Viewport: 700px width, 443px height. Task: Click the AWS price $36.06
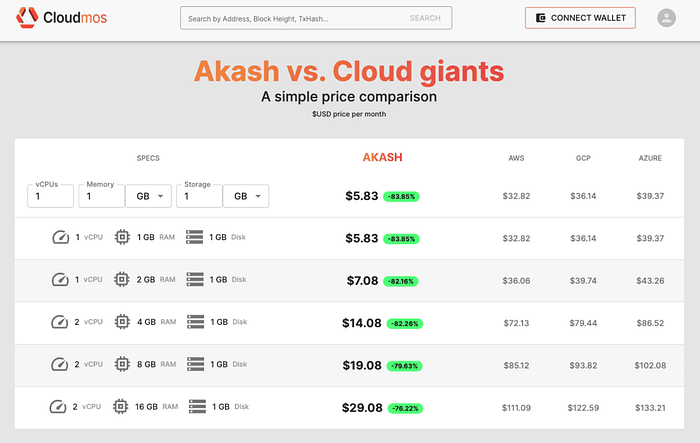pyautogui.click(x=517, y=280)
